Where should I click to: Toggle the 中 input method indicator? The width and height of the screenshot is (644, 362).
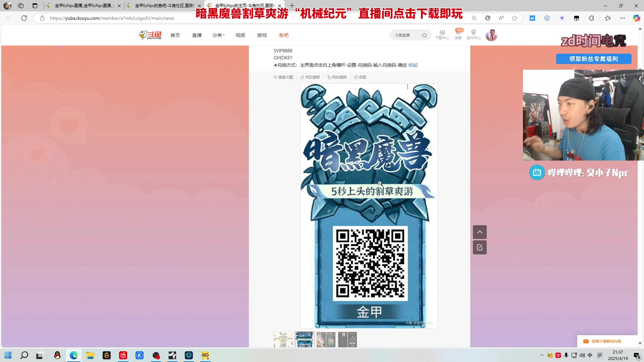[x=590, y=355]
